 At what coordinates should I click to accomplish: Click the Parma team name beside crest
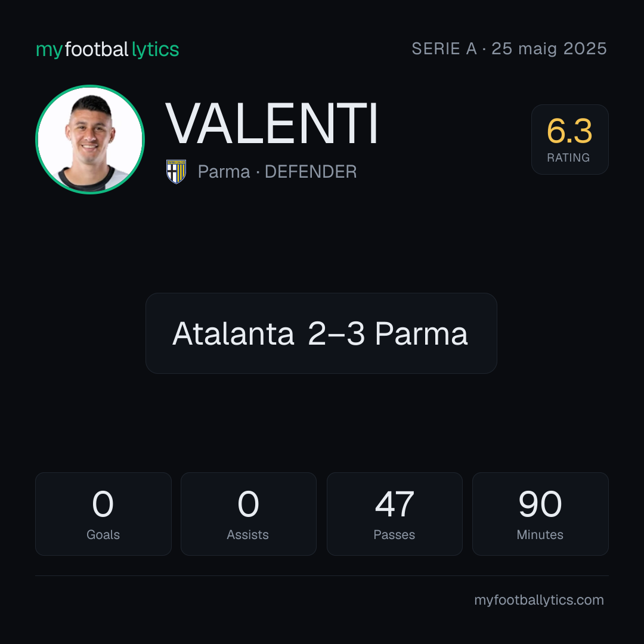coord(224,172)
